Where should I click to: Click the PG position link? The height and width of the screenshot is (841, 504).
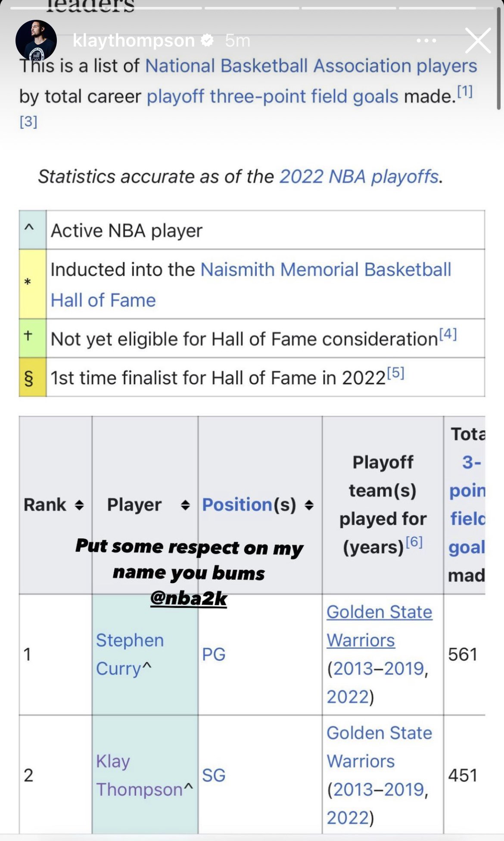click(x=214, y=654)
